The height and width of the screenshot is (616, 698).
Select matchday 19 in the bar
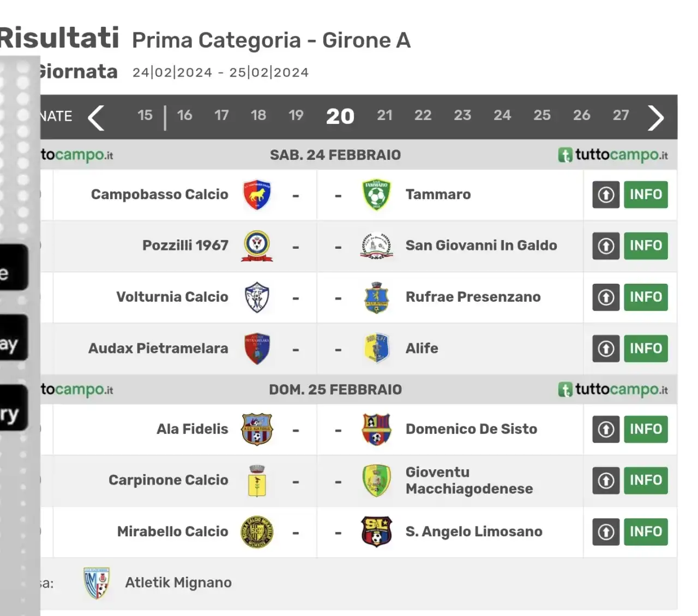click(296, 115)
